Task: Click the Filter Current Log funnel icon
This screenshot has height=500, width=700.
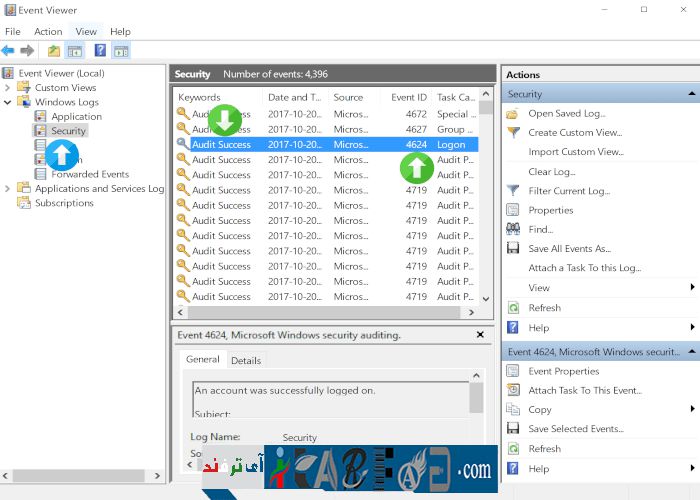Action: (x=513, y=191)
